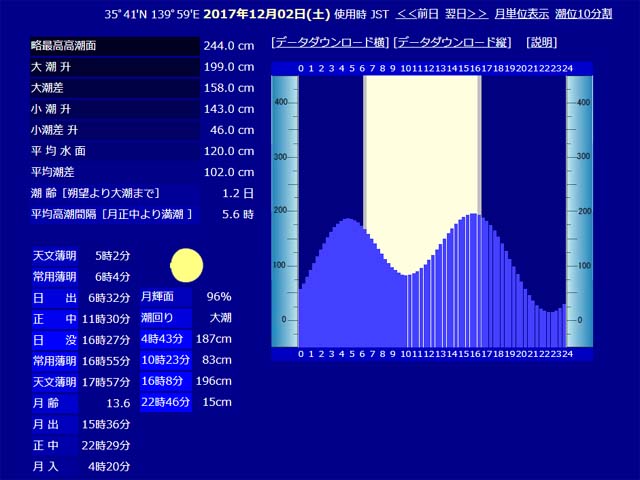The height and width of the screenshot is (480, 640).
Task: Click the 199.0 cm value
Action: 229,67
